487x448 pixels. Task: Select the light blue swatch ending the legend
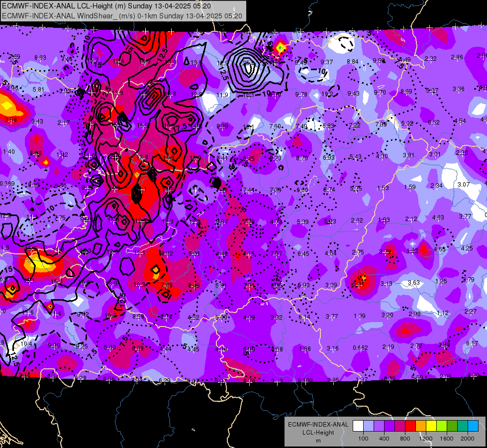(x=474, y=426)
